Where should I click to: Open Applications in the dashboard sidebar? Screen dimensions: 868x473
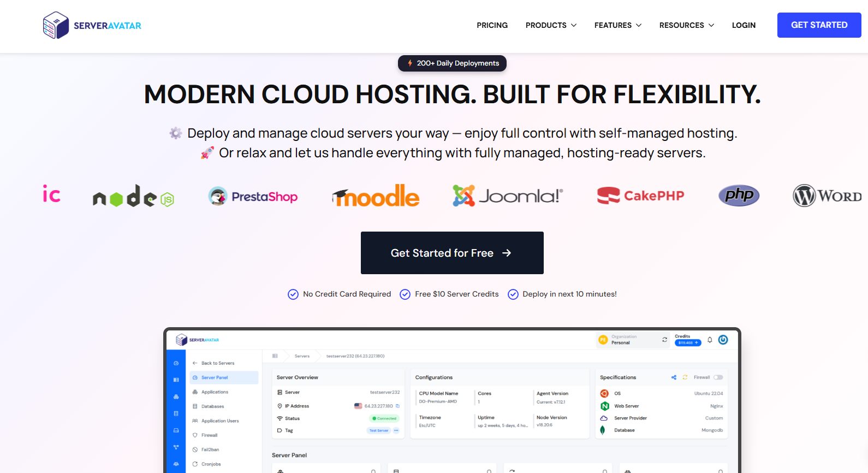(x=215, y=392)
